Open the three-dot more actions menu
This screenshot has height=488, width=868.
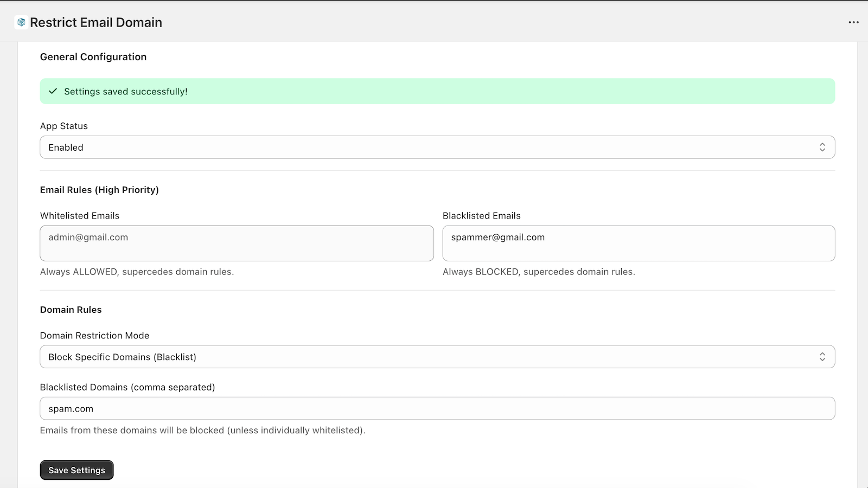853,22
